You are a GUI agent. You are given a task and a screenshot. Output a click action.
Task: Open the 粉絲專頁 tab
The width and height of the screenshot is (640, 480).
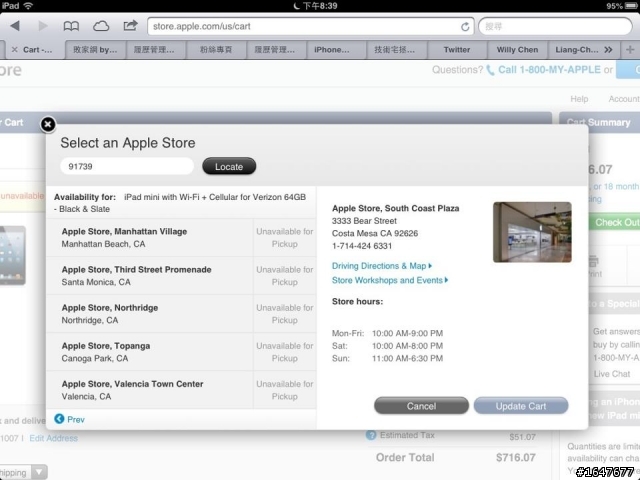[216, 50]
